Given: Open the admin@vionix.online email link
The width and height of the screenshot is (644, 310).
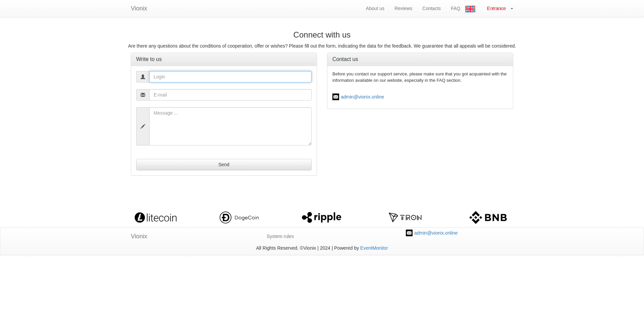Looking at the screenshot, I should (x=363, y=97).
